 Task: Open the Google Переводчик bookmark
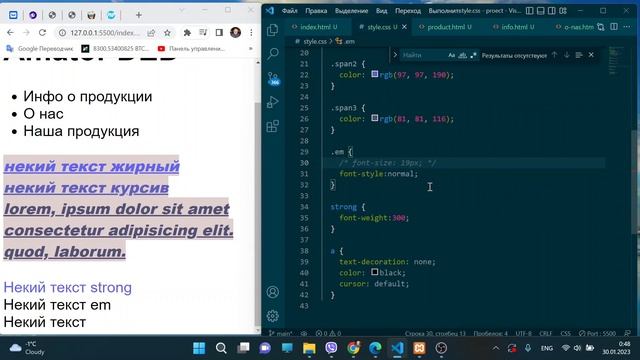40,49
